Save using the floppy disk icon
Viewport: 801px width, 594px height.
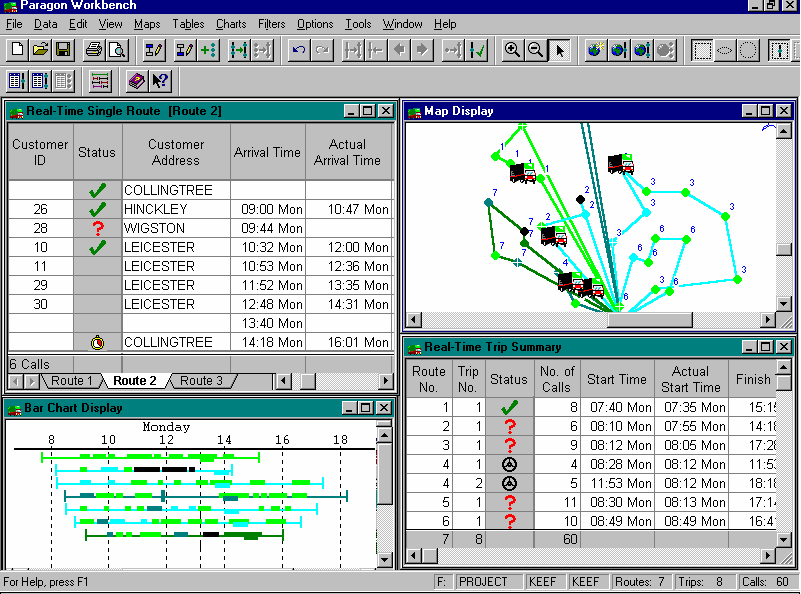pos(63,50)
